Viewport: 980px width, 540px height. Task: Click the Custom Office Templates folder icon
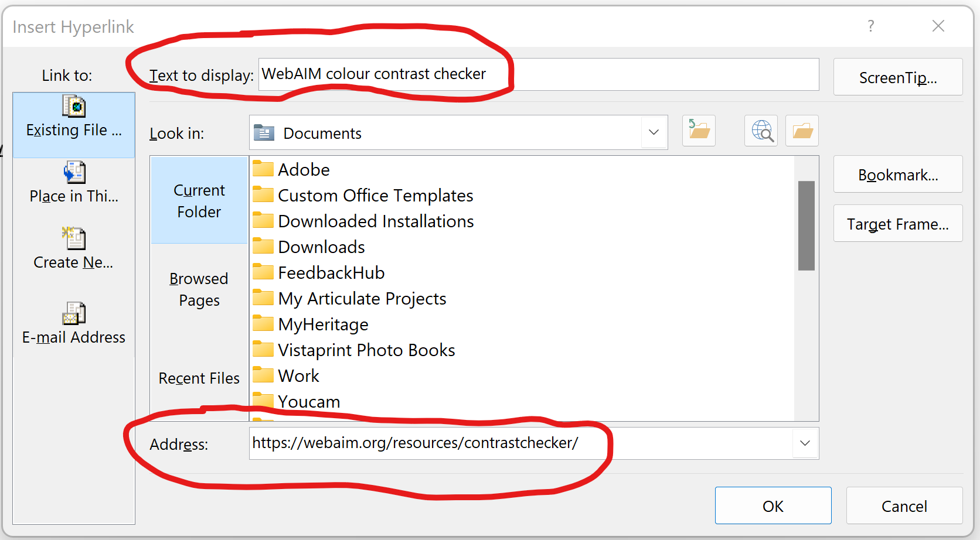pyautogui.click(x=263, y=195)
